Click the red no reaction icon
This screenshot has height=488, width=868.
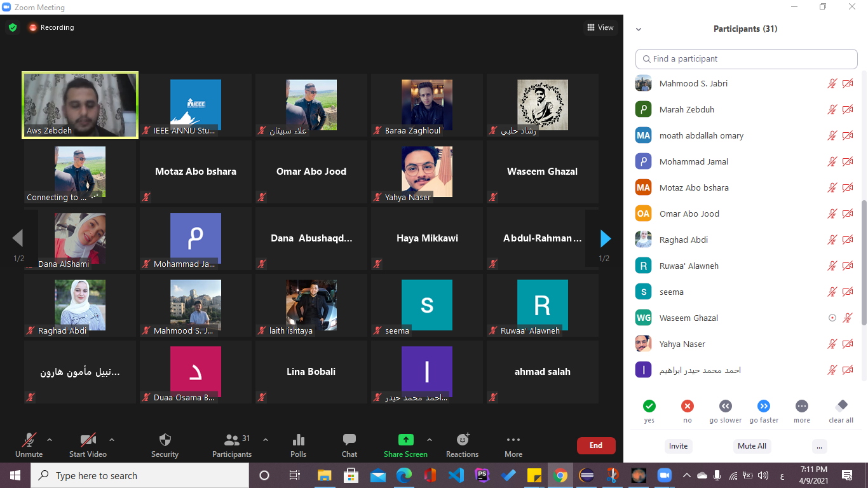pos(687,406)
